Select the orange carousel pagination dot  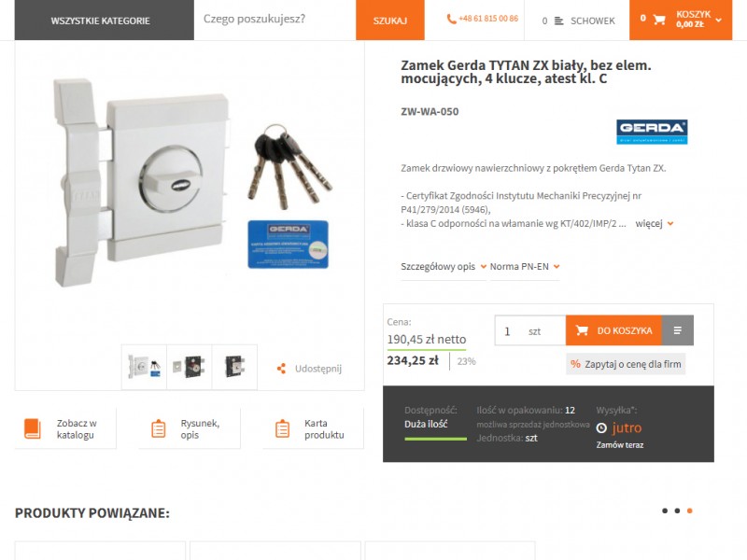(689, 511)
